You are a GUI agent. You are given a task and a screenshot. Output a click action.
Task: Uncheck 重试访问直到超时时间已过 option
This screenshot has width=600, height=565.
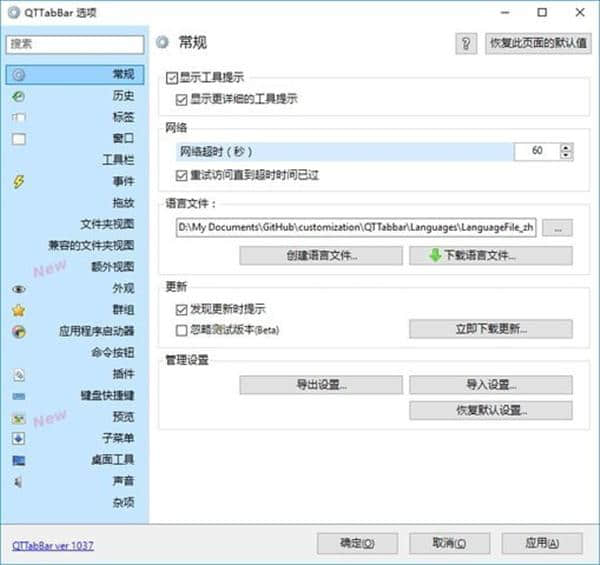181,175
